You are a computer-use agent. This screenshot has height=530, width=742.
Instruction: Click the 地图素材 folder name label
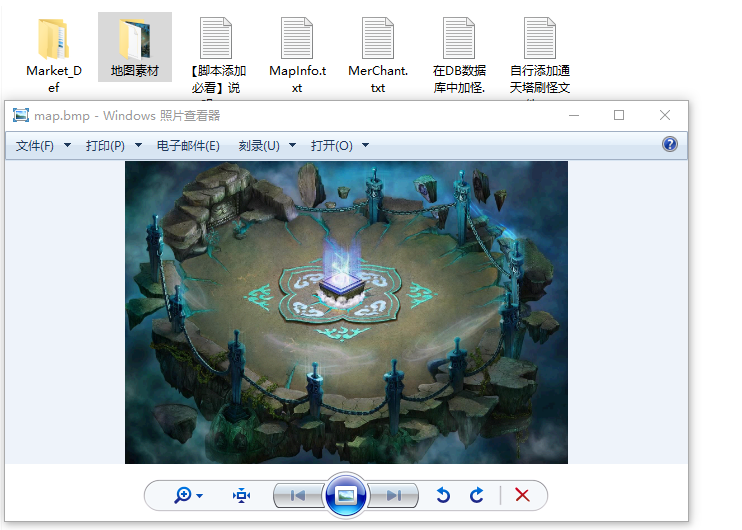point(135,71)
